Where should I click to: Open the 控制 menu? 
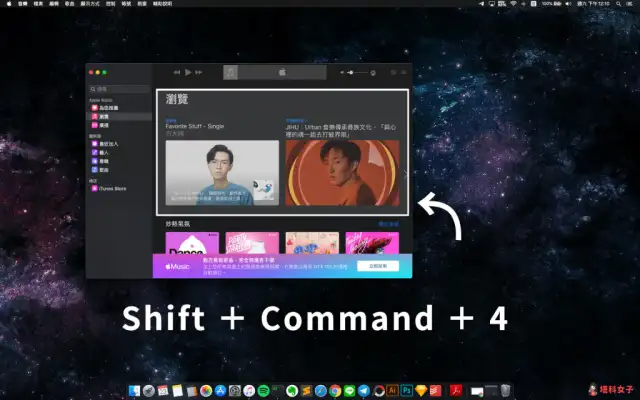pos(110,4)
